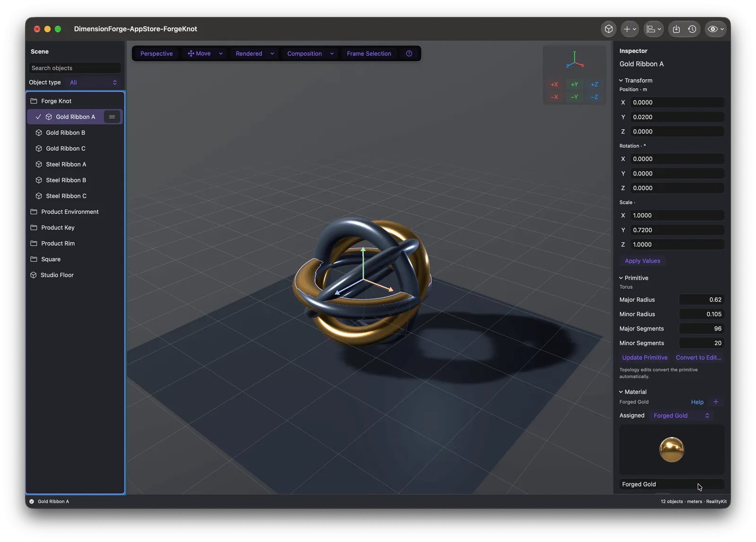Open the Rendered shading mode dropdown
This screenshot has height=542, width=756.
[255, 53]
